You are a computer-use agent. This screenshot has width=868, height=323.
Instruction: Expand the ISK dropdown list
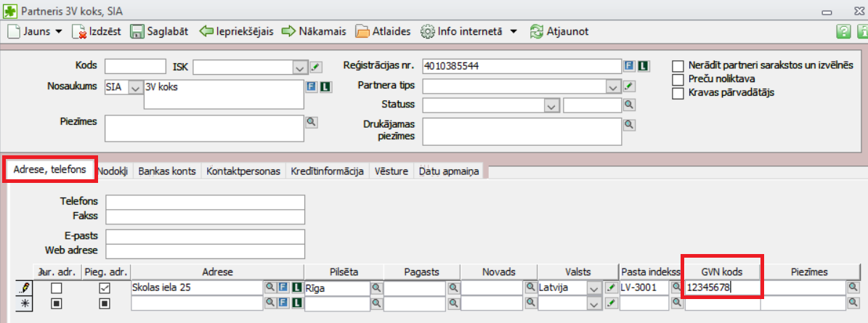click(299, 68)
